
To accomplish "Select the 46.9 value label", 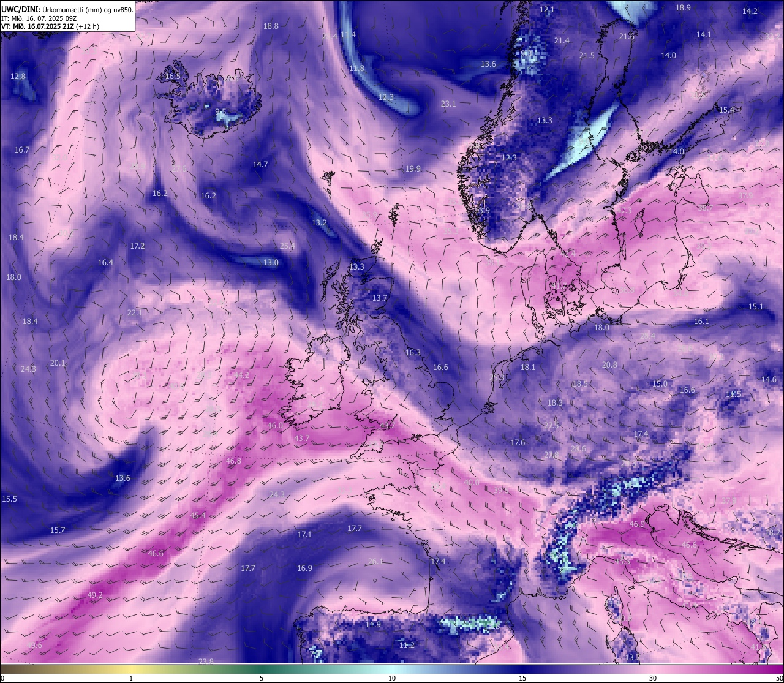I will pos(637,524).
